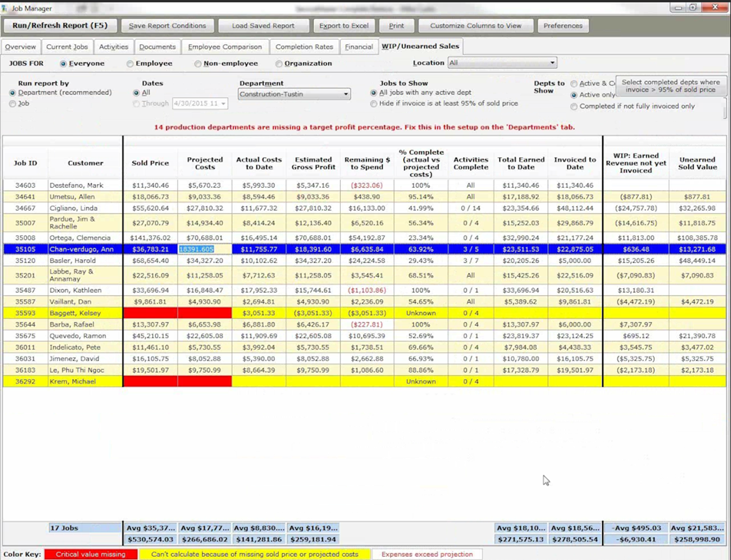Click the Invoiced to Date column header
This screenshot has width=731, height=560.
tap(575, 163)
